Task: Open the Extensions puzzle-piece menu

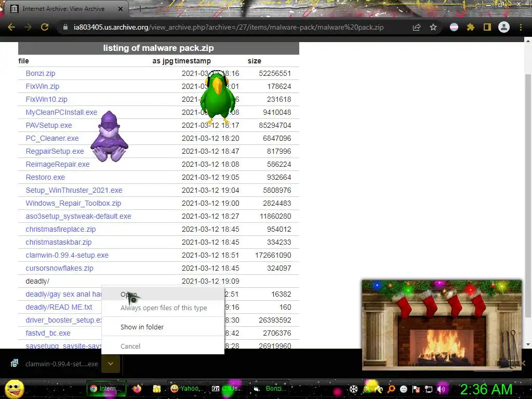Action: coord(471,27)
